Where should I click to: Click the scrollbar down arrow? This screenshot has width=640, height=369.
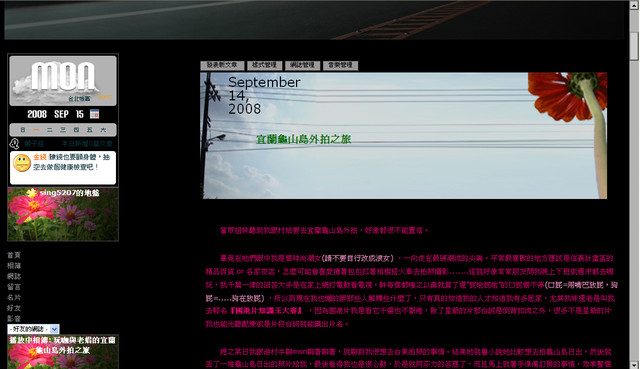click(634, 365)
